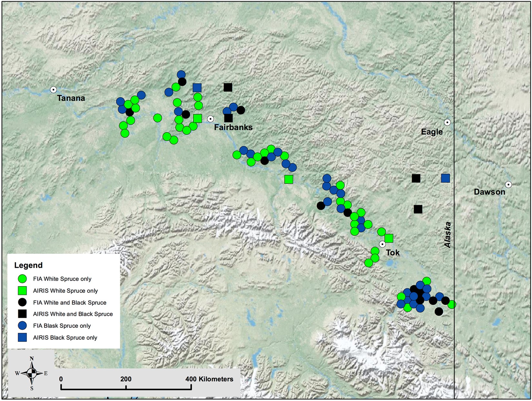The image size is (532, 401).
Task: Click the green square marker beside Tok
Action: coord(389,238)
